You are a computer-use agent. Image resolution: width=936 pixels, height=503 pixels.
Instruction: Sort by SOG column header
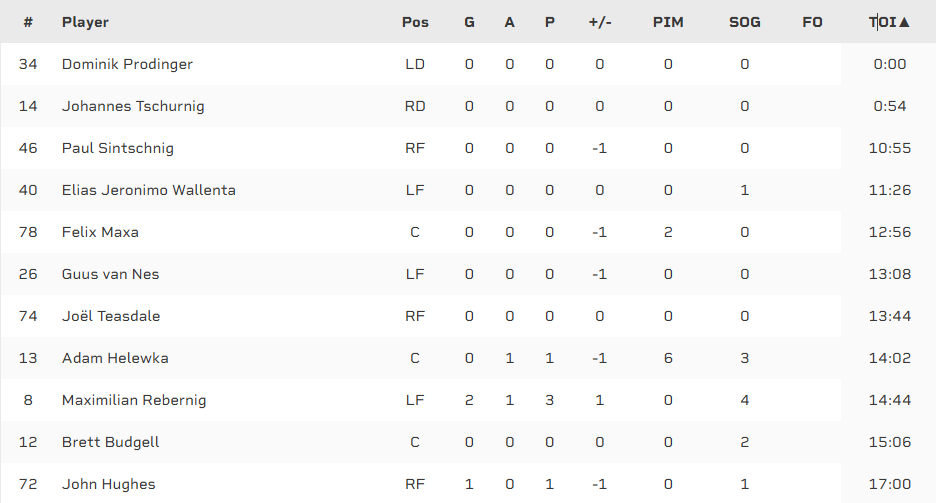pyautogui.click(x=745, y=22)
